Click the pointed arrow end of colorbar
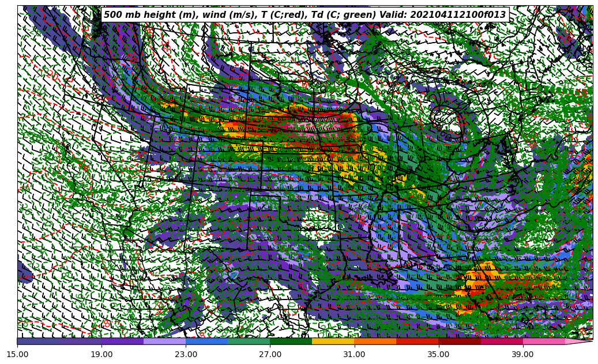Image resolution: width=598 pixels, height=364 pixels. coord(578,341)
